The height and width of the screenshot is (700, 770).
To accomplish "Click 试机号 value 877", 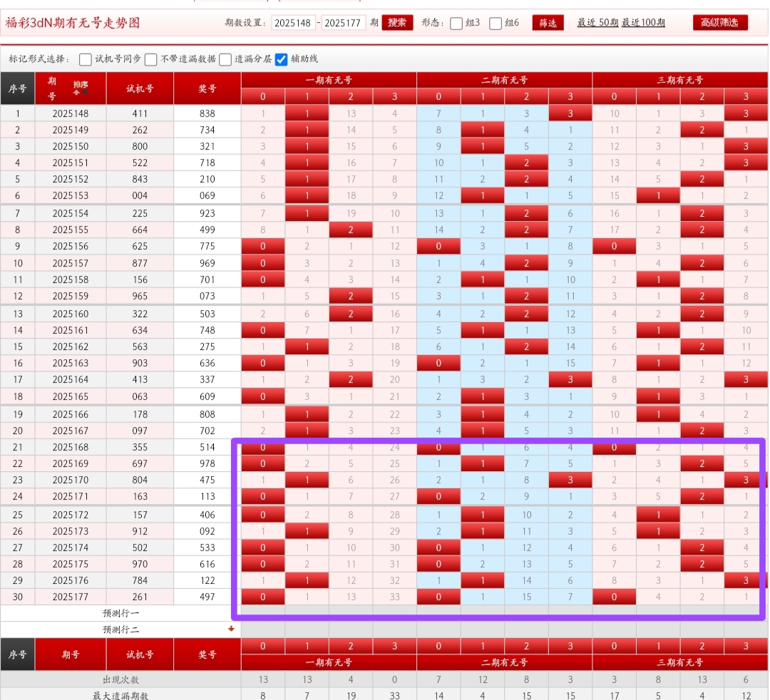I will (x=140, y=264).
